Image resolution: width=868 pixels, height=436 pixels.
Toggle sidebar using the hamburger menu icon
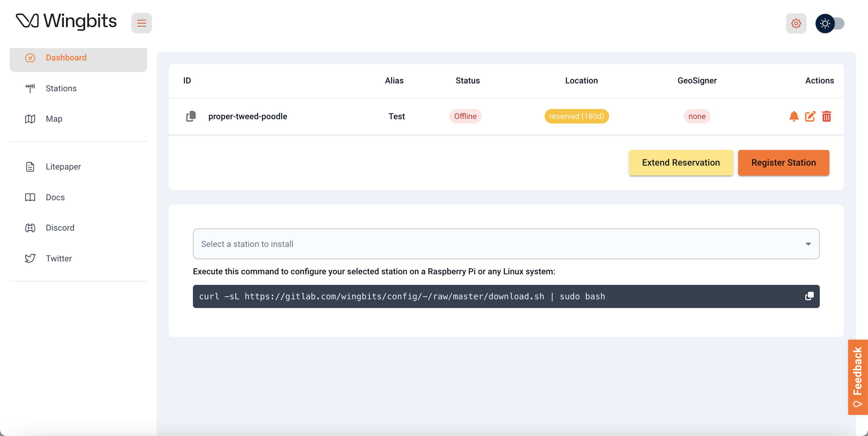pos(142,23)
